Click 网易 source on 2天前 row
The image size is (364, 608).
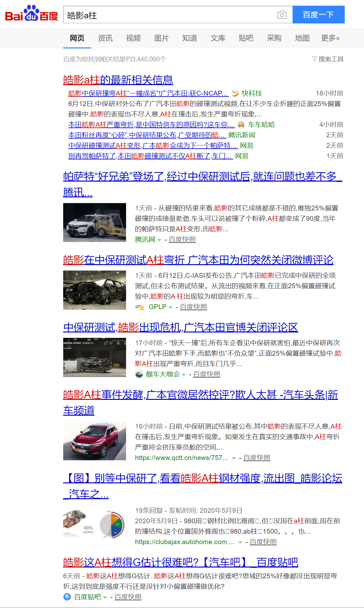point(246,146)
